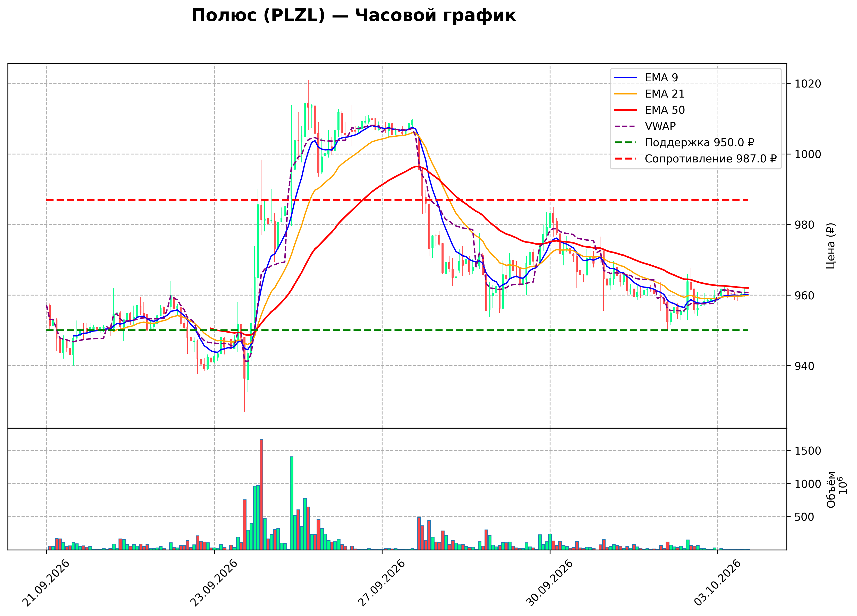Click the Цена (₽) axis title
This screenshot has width=857, height=616.
(x=831, y=246)
